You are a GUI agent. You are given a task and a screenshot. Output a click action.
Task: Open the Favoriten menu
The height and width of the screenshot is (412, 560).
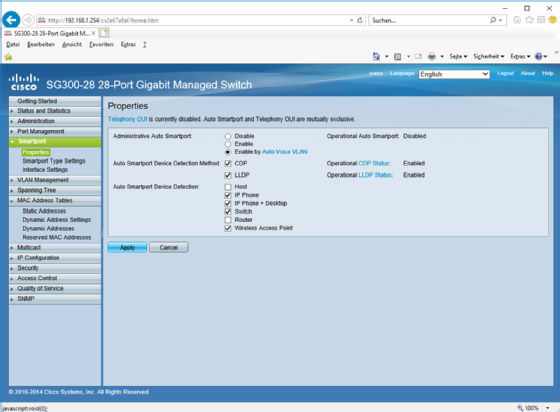[101, 44]
